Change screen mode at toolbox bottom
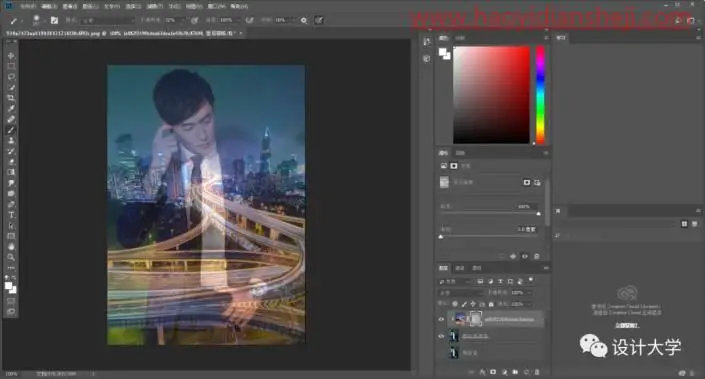This screenshot has width=705, height=379. click(x=11, y=311)
